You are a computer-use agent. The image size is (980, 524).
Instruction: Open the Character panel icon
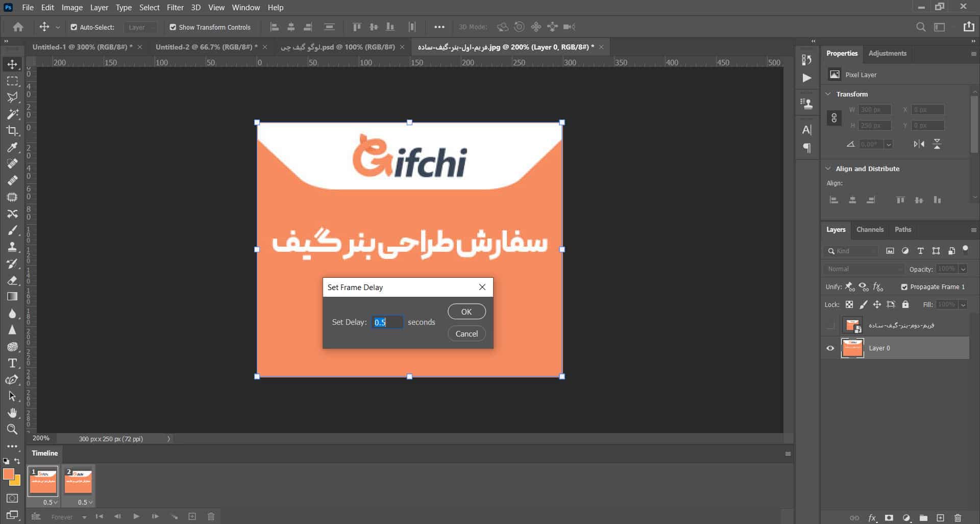coord(807,130)
